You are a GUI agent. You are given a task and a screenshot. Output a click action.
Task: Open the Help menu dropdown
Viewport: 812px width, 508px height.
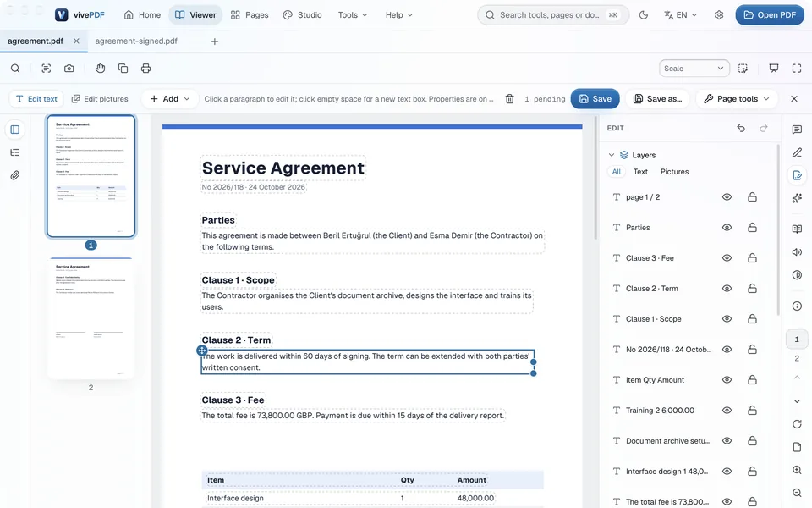pos(398,15)
